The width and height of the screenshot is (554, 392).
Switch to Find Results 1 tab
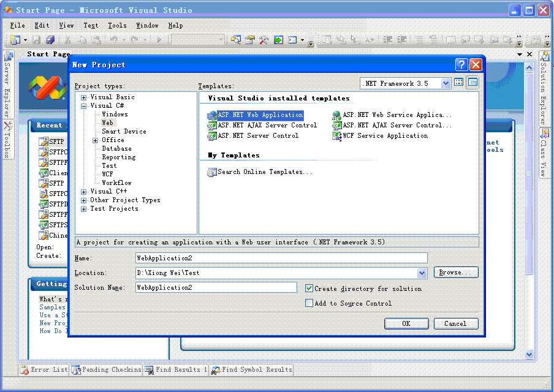[176, 370]
